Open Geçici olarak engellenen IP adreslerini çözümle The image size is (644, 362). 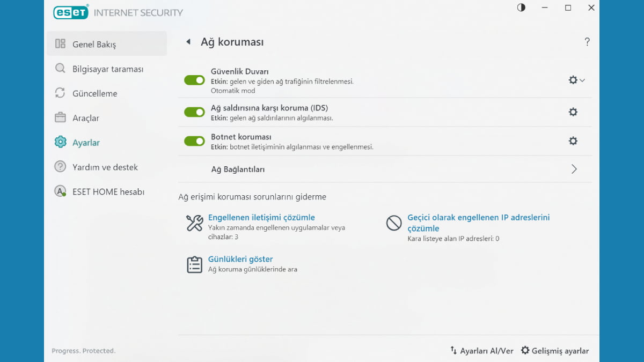pyautogui.click(x=478, y=222)
